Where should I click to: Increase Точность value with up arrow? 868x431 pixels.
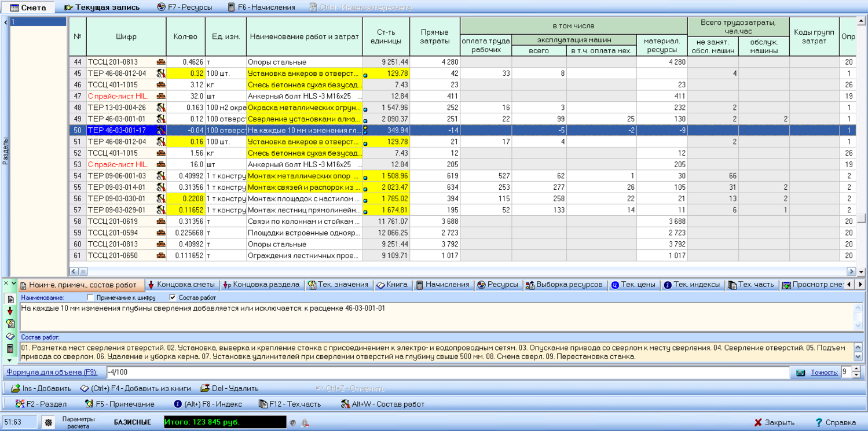(857, 370)
